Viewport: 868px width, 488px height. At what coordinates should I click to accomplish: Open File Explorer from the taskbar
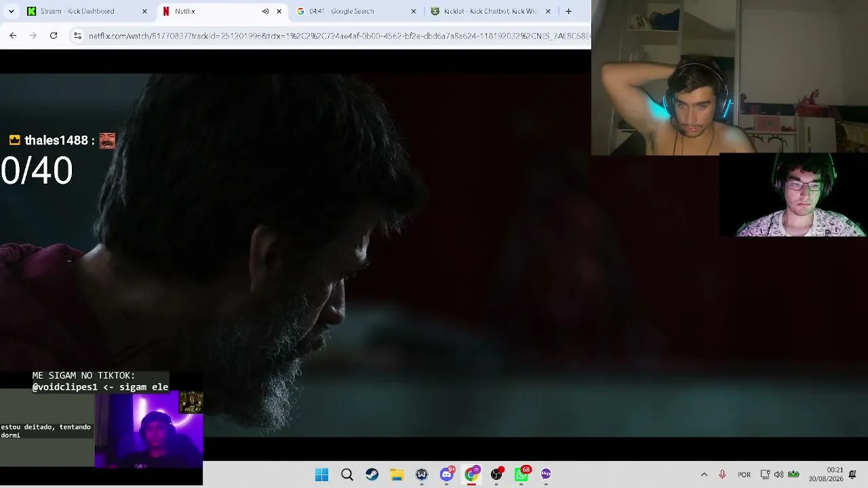(397, 474)
